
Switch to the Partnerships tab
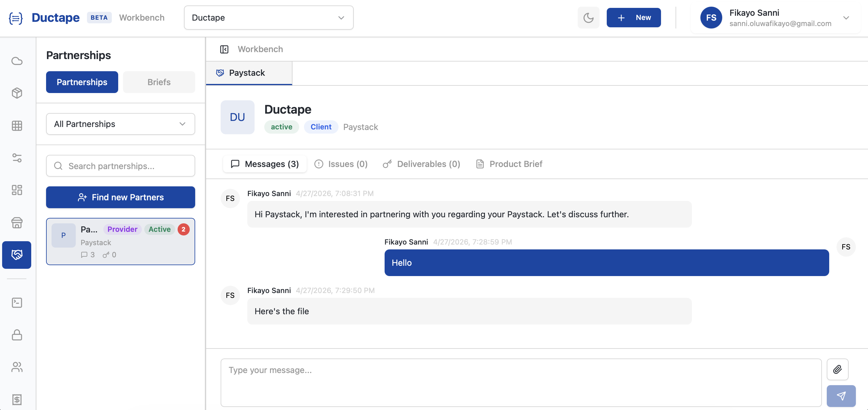(82, 82)
